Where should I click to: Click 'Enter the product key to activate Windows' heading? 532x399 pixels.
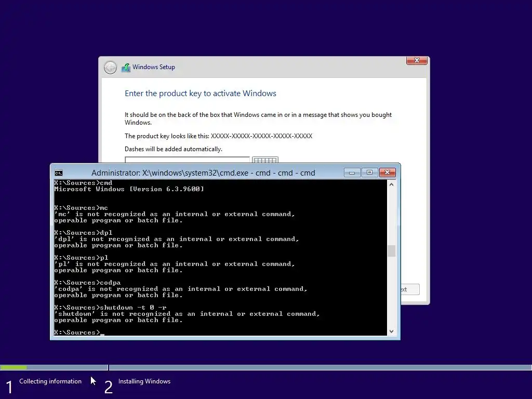pyautogui.click(x=200, y=94)
